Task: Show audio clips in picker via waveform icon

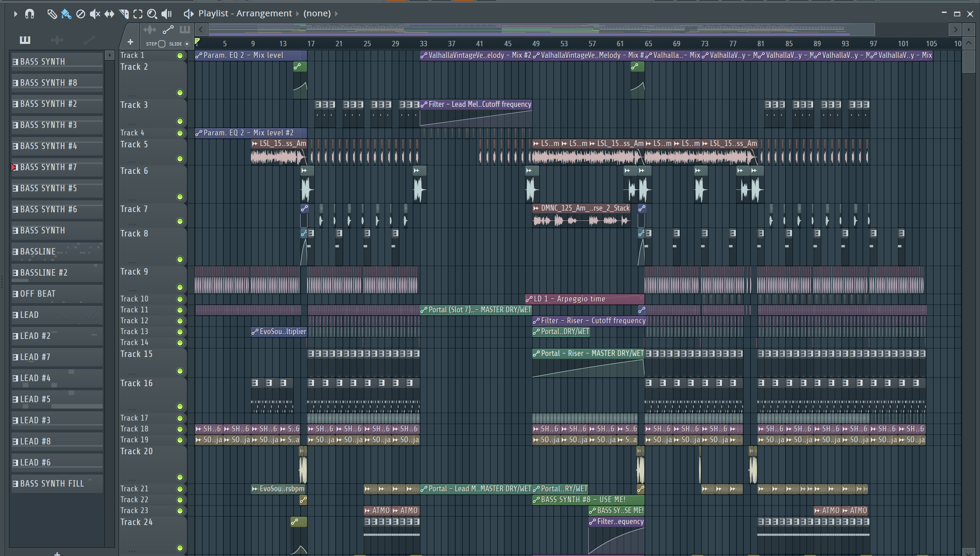Action: 57,40
